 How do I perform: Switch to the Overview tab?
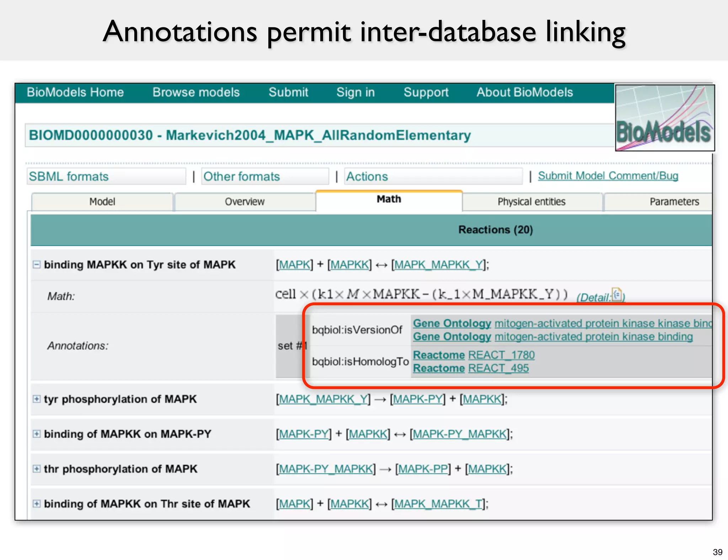245,202
